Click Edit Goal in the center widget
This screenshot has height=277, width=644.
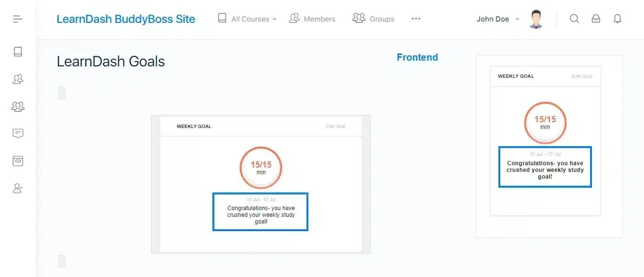[x=336, y=127]
